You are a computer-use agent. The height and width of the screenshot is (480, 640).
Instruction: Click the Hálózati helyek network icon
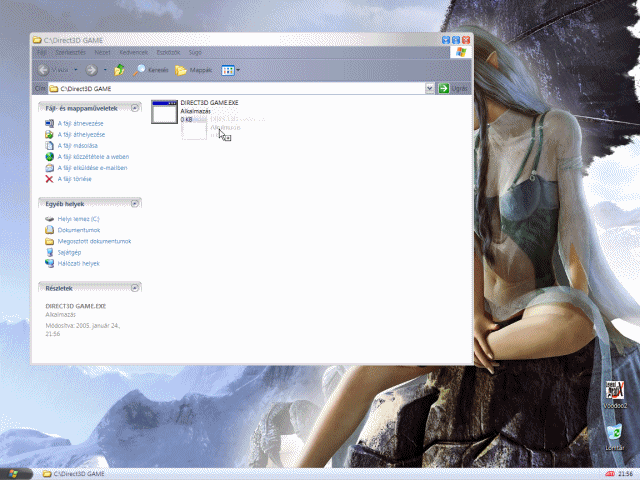click(x=49, y=263)
